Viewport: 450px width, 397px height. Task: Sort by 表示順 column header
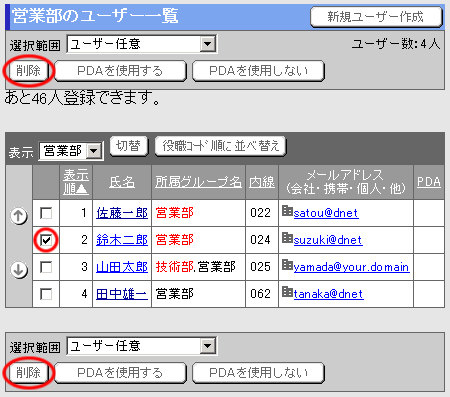coord(76,182)
